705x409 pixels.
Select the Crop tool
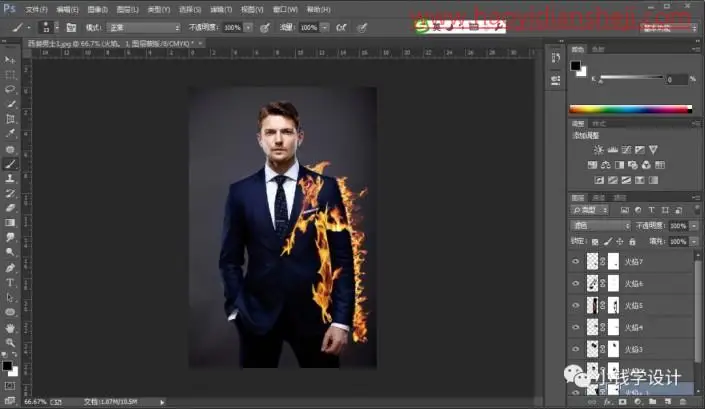[x=10, y=119]
